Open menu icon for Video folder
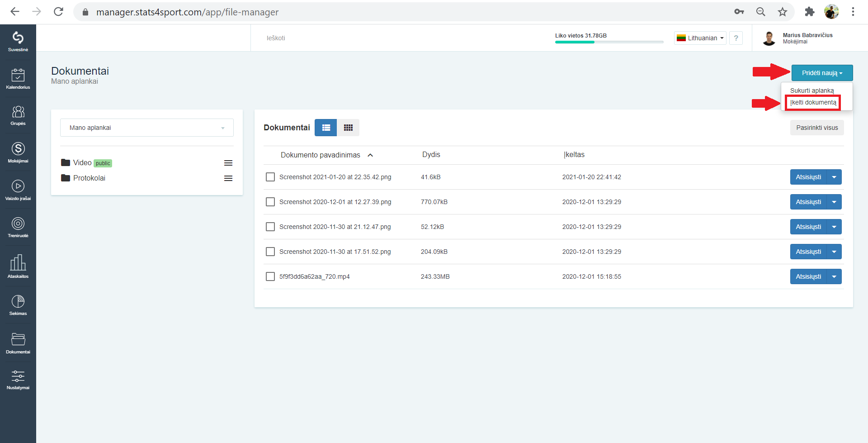 click(x=228, y=163)
